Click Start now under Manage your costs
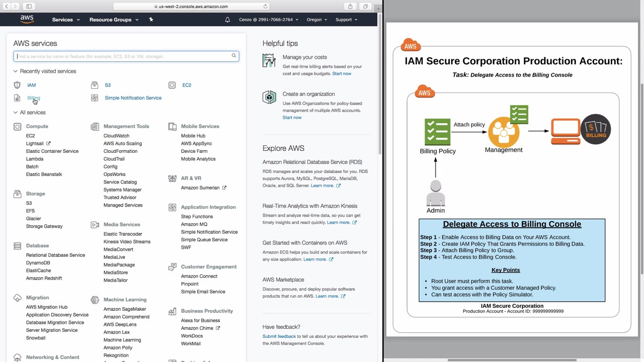Viewport: 644px width, 362px height. (x=342, y=74)
